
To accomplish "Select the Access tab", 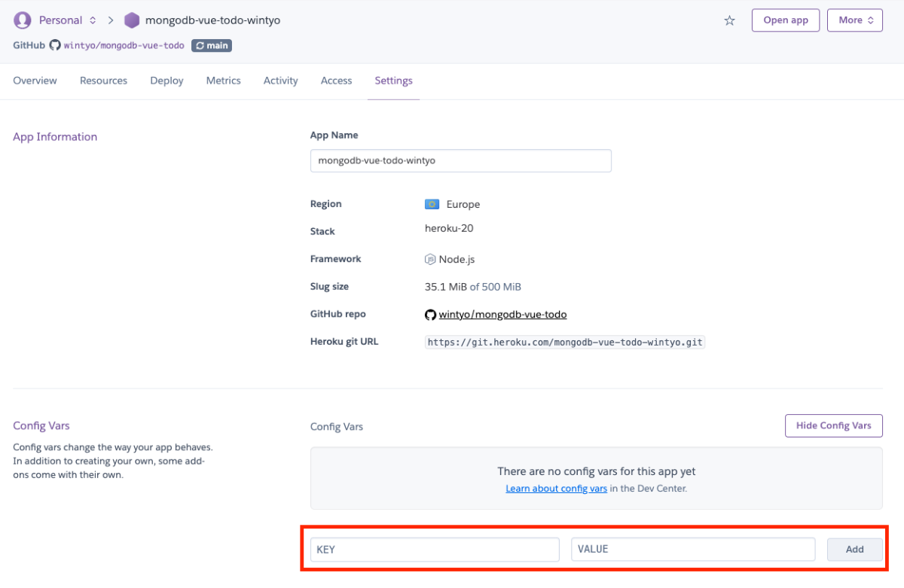I will point(336,81).
